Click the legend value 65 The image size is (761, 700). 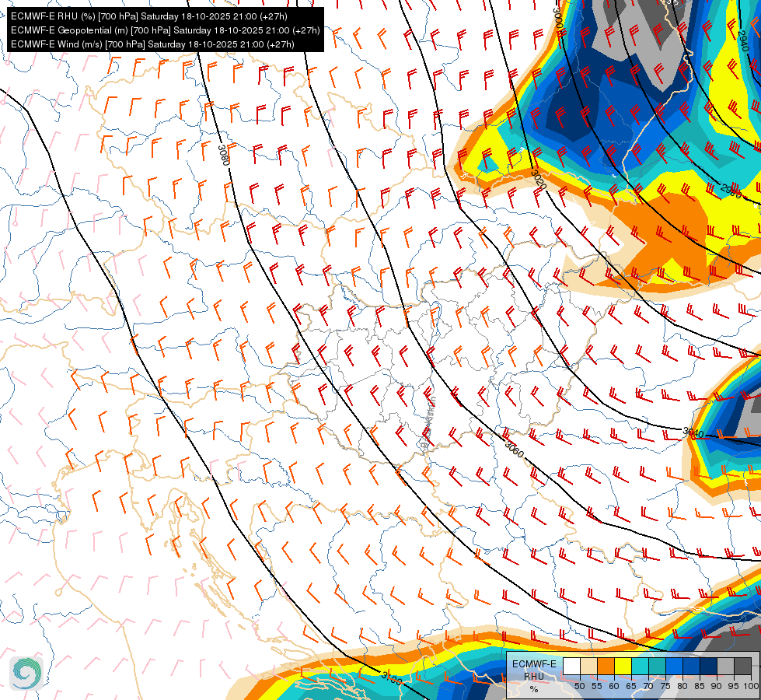[x=631, y=686]
